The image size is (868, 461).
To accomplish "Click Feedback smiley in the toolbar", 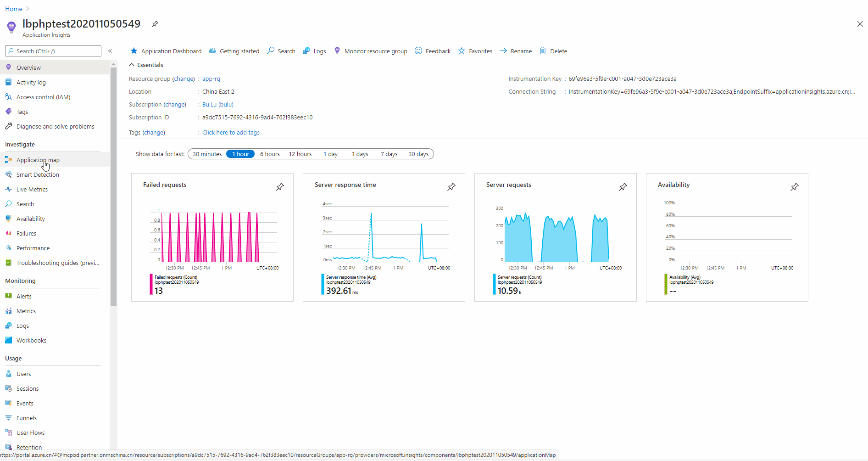I will coord(418,51).
